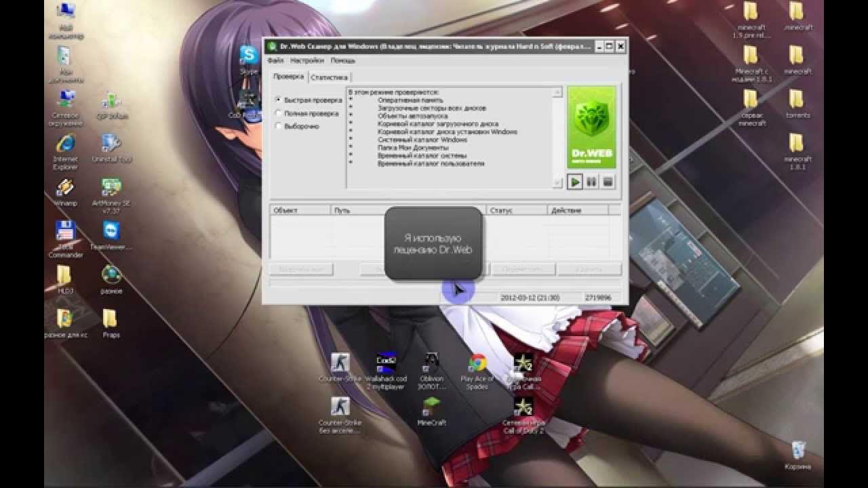Image resolution: width=868 pixels, height=488 pixels.
Task: Launch Counter-Strike desktop shortcut
Action: click(x=340, y=367)
